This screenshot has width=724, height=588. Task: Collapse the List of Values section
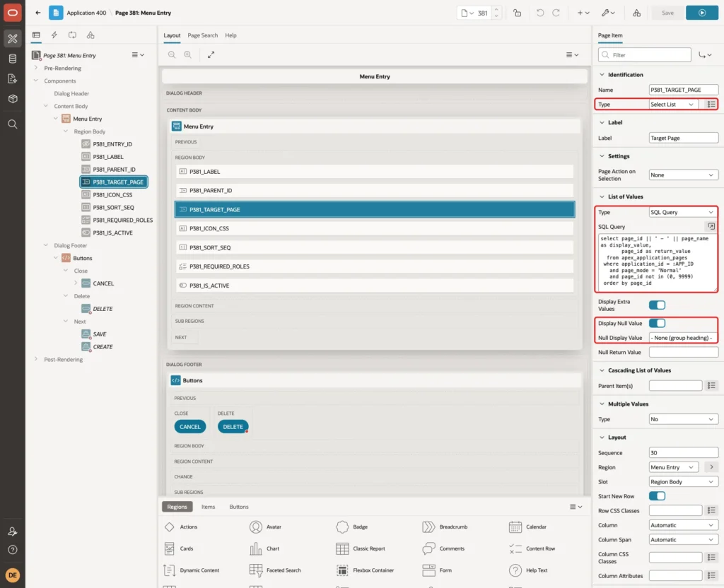(x=601, y=196)
